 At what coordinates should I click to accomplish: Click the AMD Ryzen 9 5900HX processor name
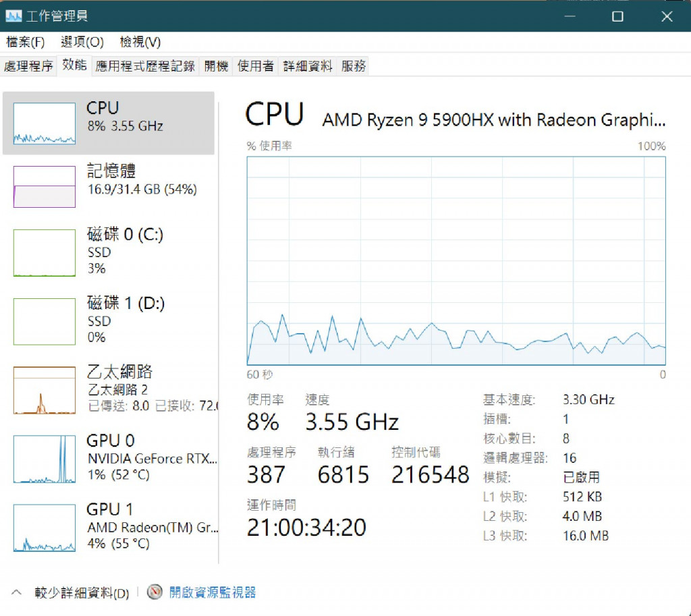pyautogui.click(x=494, y=120)
